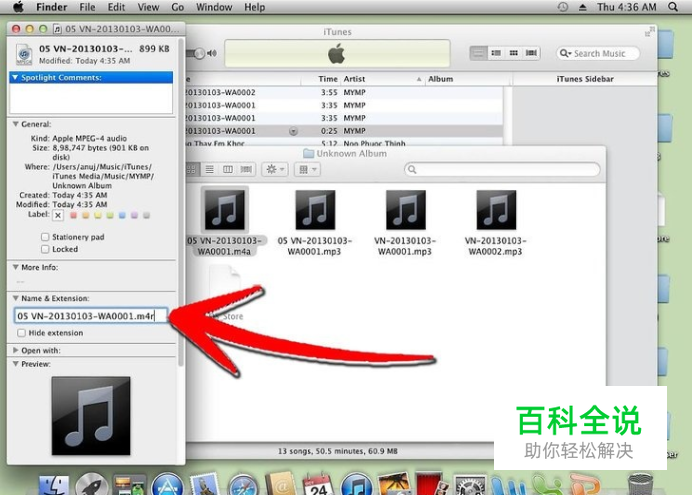Sort iTunes list by Time column
692x495 pixels.
(x=328, y=79)
